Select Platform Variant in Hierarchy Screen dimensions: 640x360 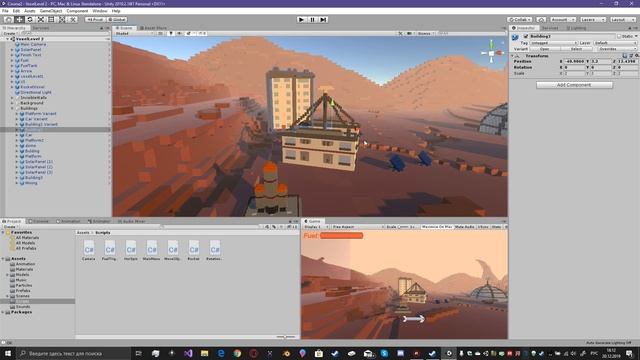coord(40,113)
